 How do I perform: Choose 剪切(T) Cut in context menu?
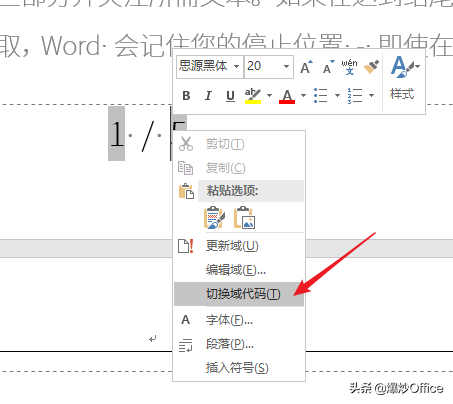(x=239, y=144)
